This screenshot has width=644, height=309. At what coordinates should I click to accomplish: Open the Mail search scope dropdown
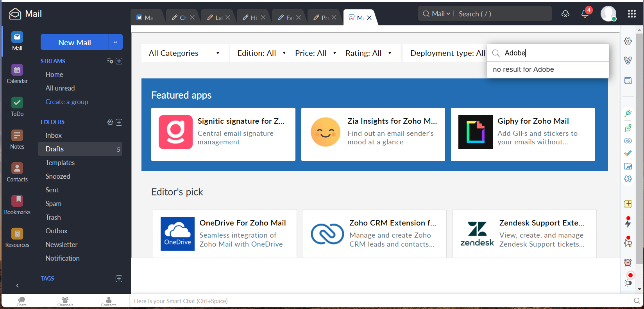(441, 14)
